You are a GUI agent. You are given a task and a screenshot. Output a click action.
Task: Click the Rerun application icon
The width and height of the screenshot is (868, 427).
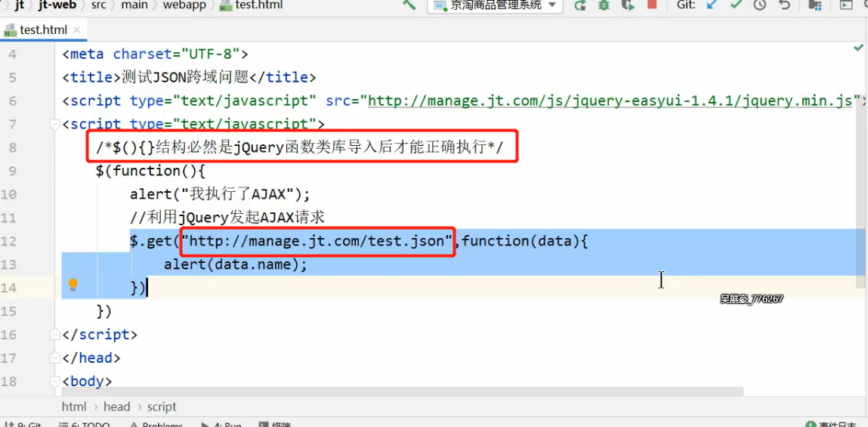[x=580, y=5]
